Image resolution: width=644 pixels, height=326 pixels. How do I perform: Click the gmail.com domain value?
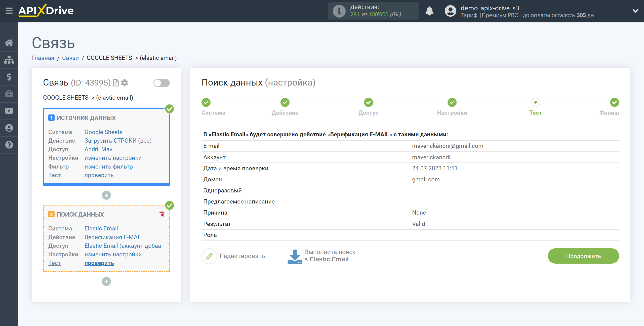(426, 179)
